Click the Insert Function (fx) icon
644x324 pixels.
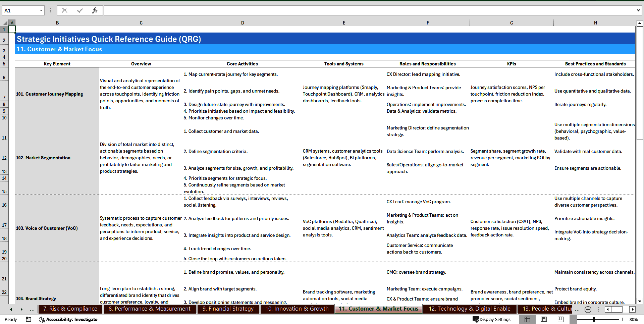(x=95, y=10)
